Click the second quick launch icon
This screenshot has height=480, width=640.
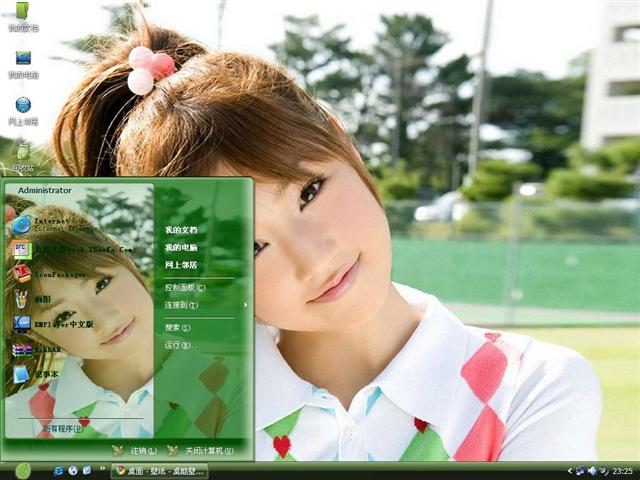tap(73, 471)
